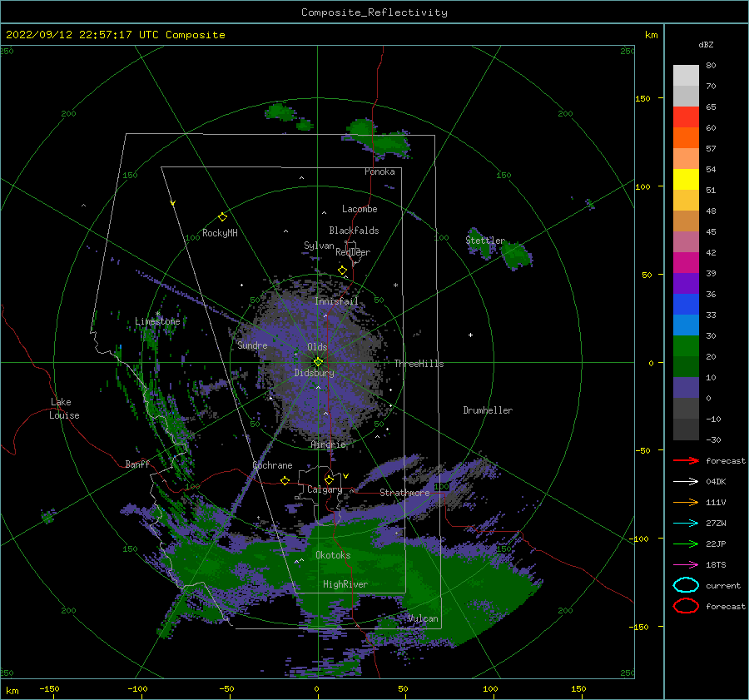Click the green 22JP arrow legend icon
The image size is (749, 700).
[x=686, y=544]
